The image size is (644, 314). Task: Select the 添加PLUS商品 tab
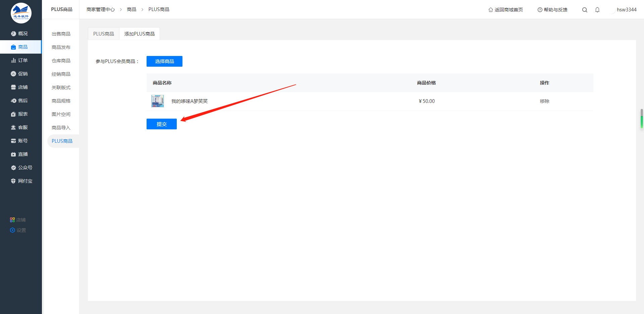click(x=140, y=34)
